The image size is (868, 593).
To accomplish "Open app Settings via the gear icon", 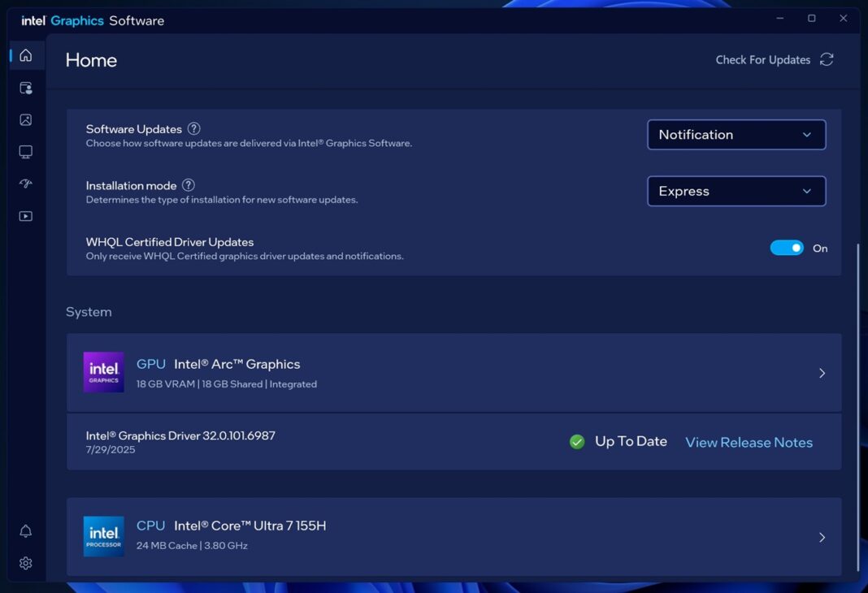I will (x=25, y=562).
